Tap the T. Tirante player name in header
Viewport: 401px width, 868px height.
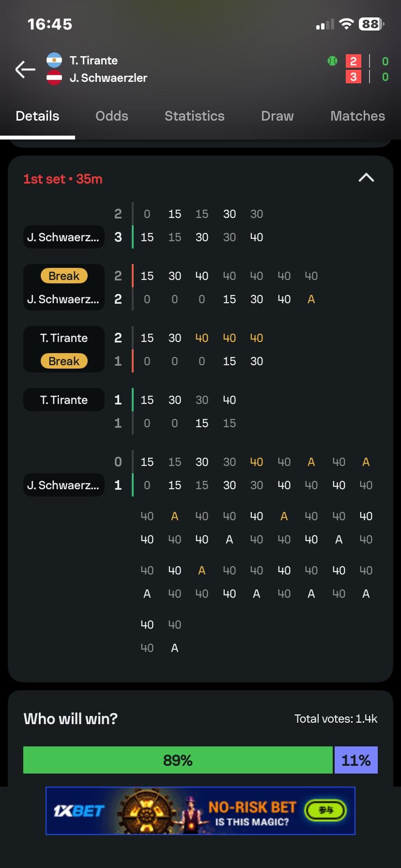pos(94,61)
